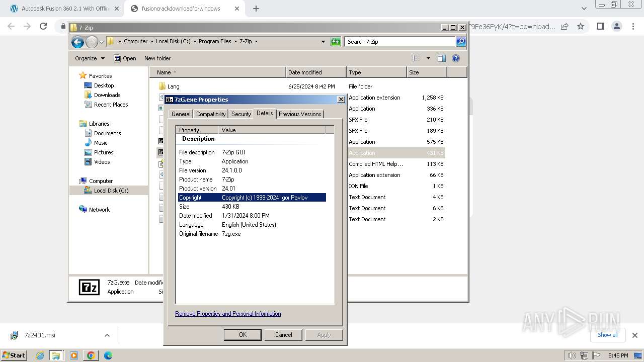Open the Lang folder icon
The width and height of the screenshot is (644, 362).
point(162,86)
